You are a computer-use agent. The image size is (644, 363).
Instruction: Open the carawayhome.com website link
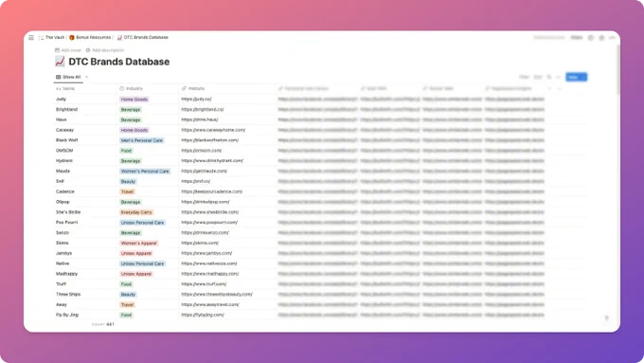pyautogui.click(x=213, y=130)
